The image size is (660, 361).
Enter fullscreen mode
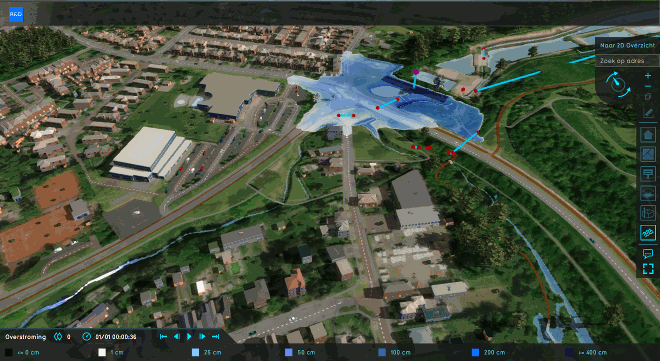648,268
